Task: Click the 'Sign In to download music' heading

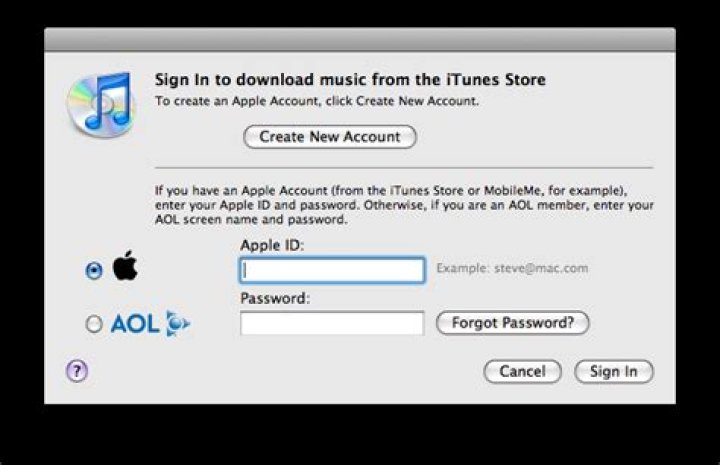Action: 350,79
